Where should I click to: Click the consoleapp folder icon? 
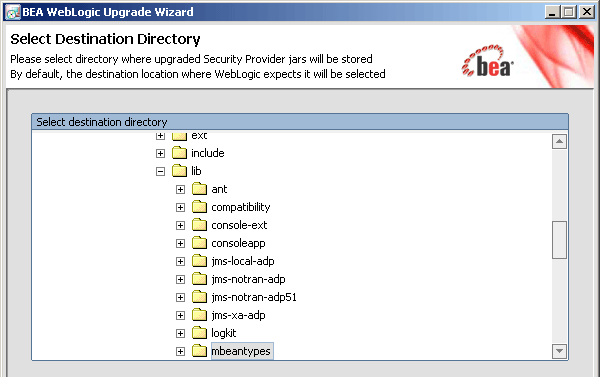199,243
